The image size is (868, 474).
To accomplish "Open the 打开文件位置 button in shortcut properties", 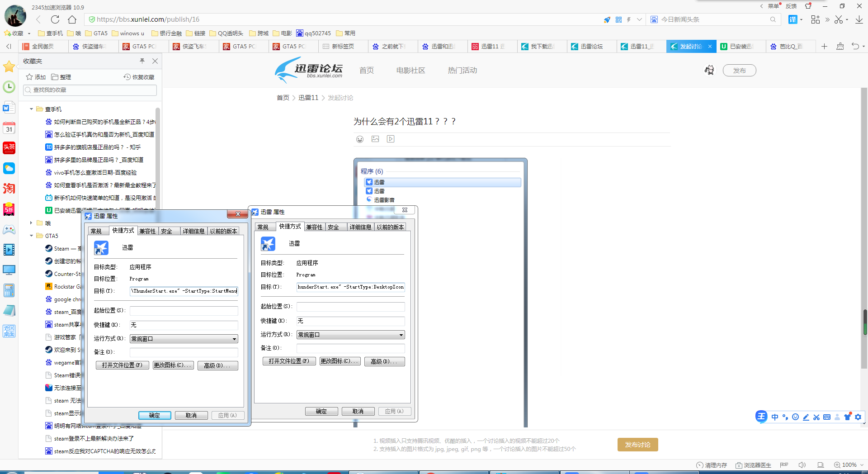I will point(122,365).
